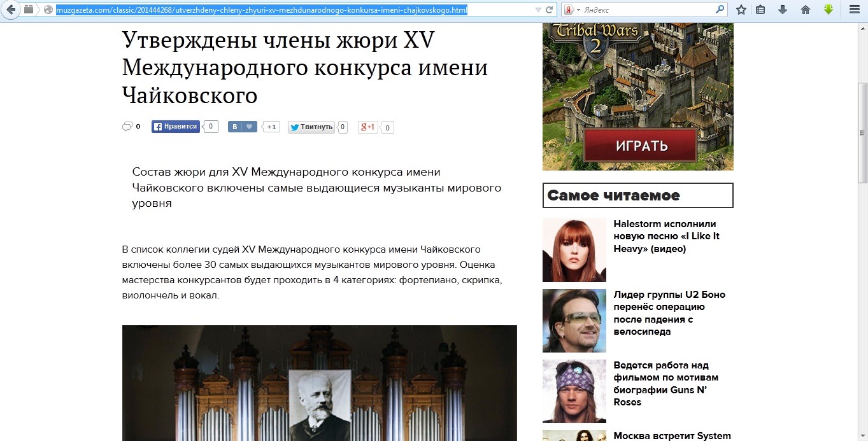Viewport: 868px width, 441px height.
Task: Click the green download extension arrow
Action: coord(829,10)
